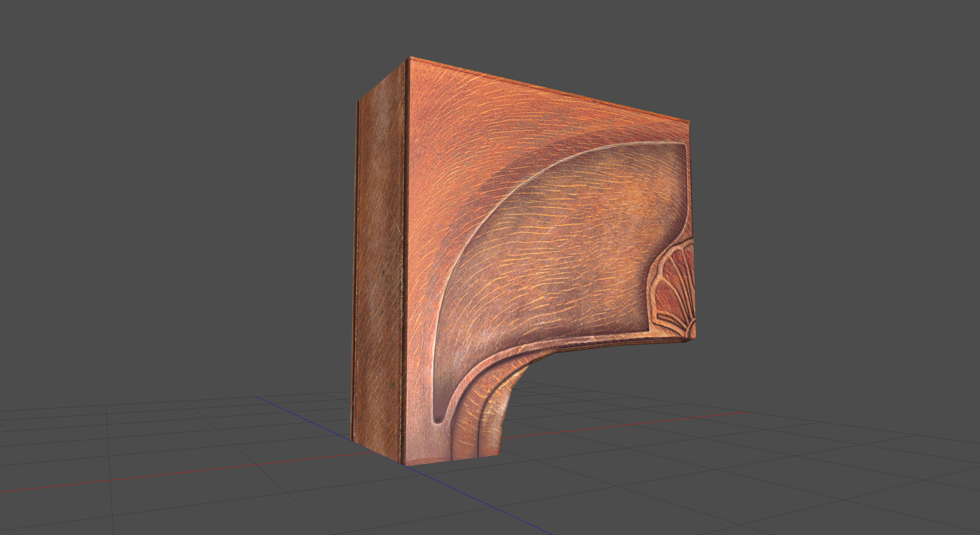Click the top-right corner of the wooden model
The width and height of the screenshot is (980, 535).
(x=688, y=123)
